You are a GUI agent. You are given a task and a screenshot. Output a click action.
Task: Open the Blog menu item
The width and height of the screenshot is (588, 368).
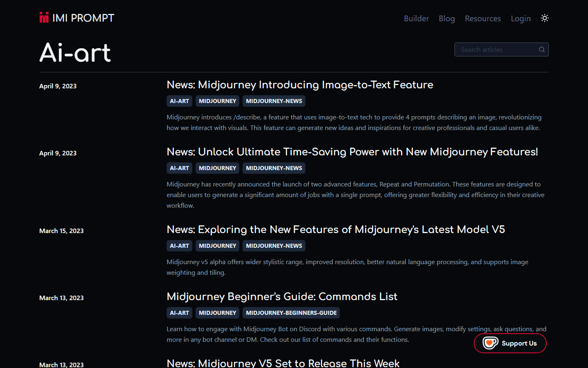pyautogui.click(x=447, y=18)
